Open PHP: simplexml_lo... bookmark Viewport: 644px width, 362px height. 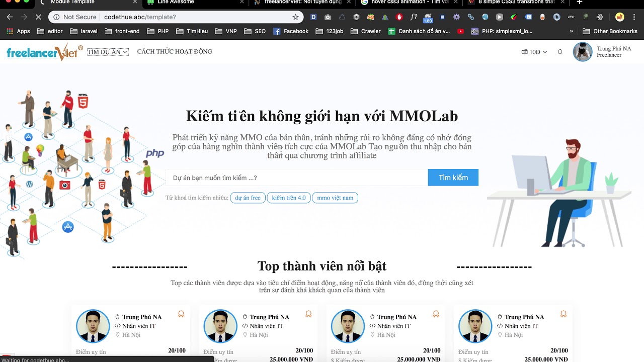[x=502, y=31]
